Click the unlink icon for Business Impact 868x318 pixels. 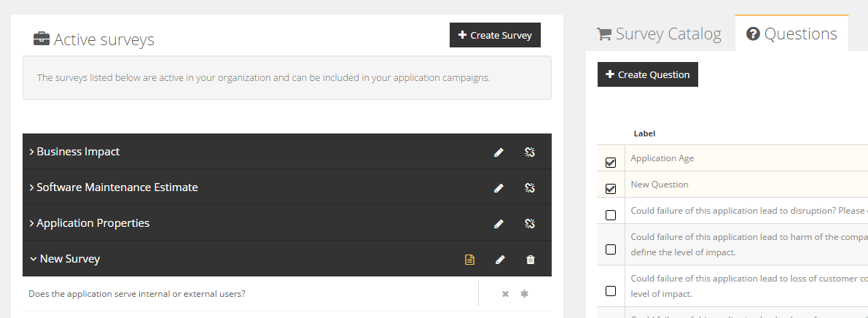pyautogui.click(x=530, y=152)
